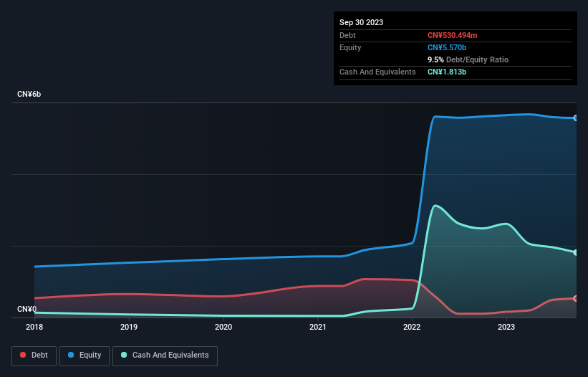Click the CN¥6b y-axis label
This screenshot has width=588, height=377.
coord(29,94)
